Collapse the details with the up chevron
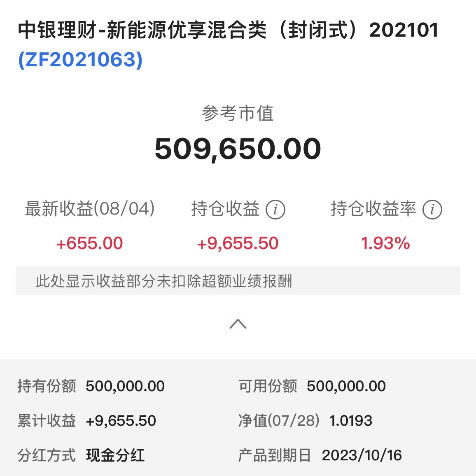The width and height of the screenshot is (476, 476). [x=238, y=324]
